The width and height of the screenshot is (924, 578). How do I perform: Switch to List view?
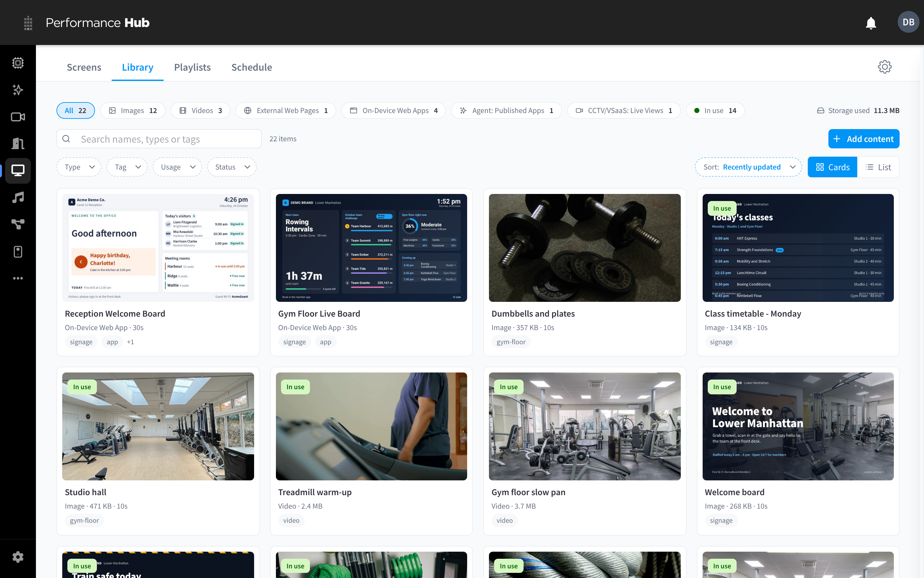pyautogui.click(x=878, y=167)
